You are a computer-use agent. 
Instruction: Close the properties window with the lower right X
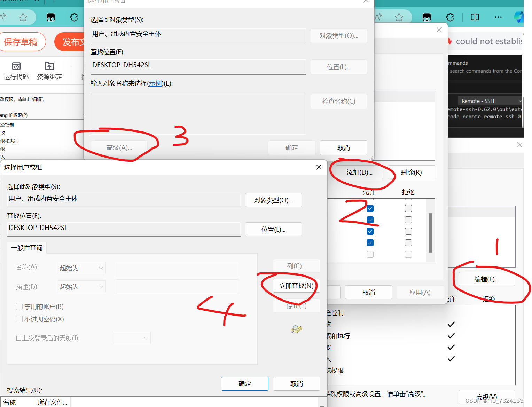(519, 145)
